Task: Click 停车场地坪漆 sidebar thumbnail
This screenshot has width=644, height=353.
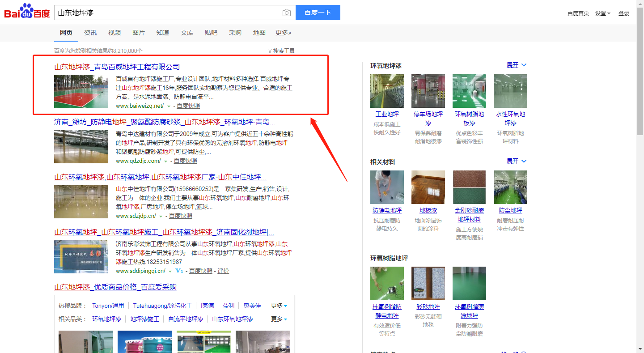Action: coord(428,91)
